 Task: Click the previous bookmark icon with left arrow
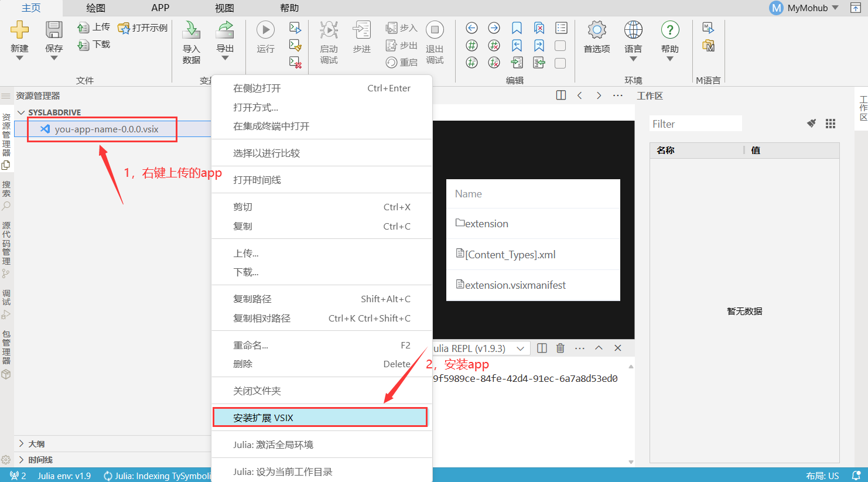517,46
